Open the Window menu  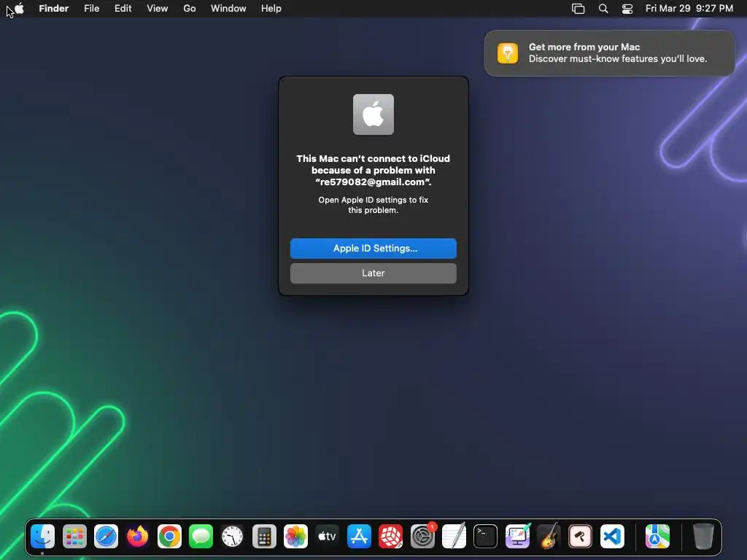click(x=228, y=9)
